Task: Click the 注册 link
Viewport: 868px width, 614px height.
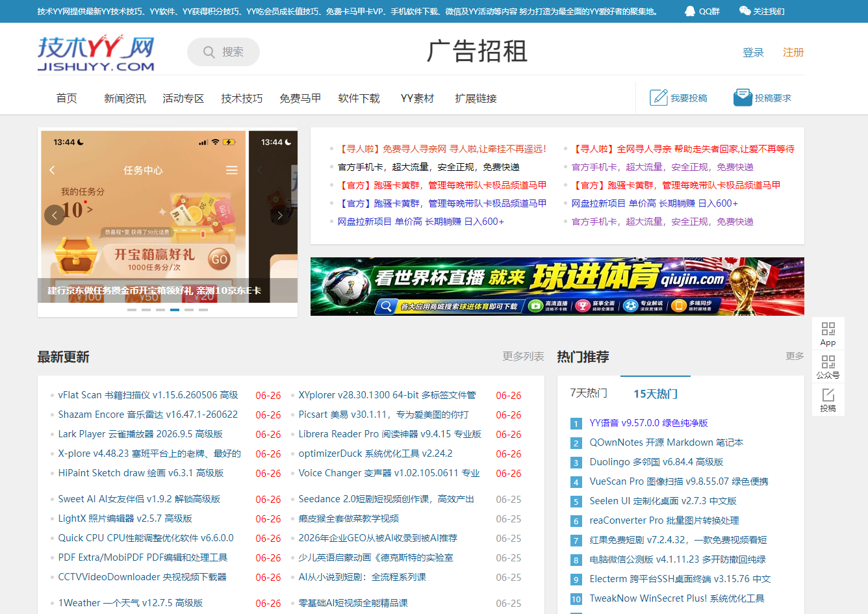Action: 793,52
